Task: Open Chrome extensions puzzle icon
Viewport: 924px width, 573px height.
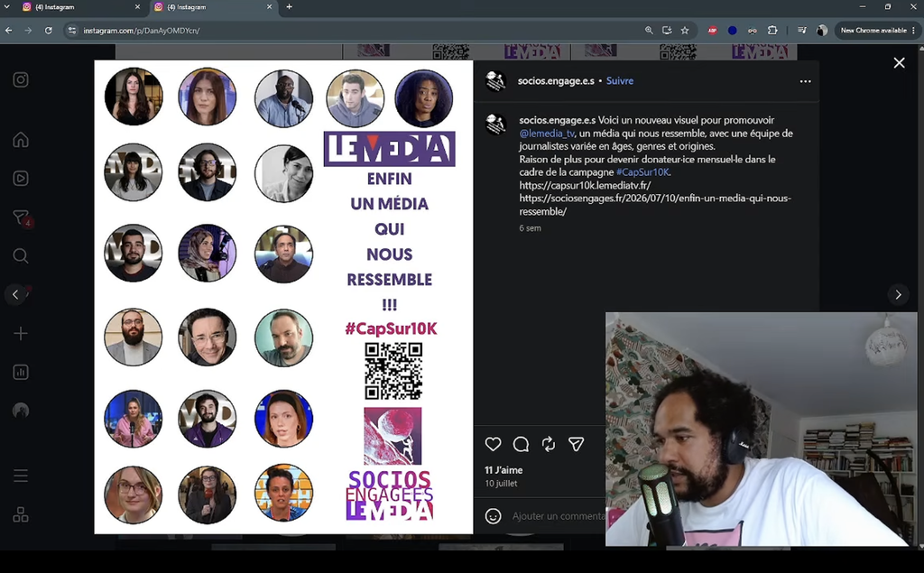Action: [x=772, y=30]
